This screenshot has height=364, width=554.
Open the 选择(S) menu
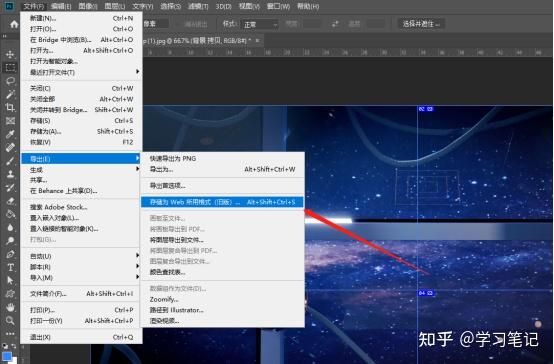tap(171, 6)
